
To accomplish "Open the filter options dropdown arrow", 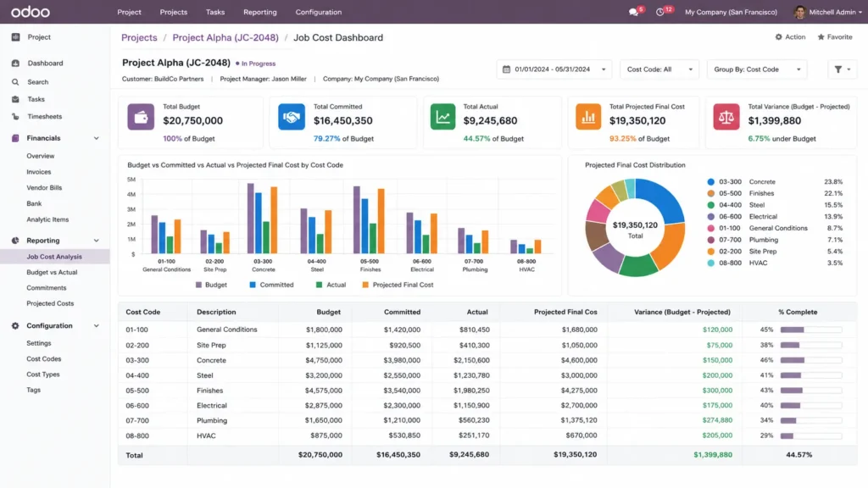I will point(849,69).
